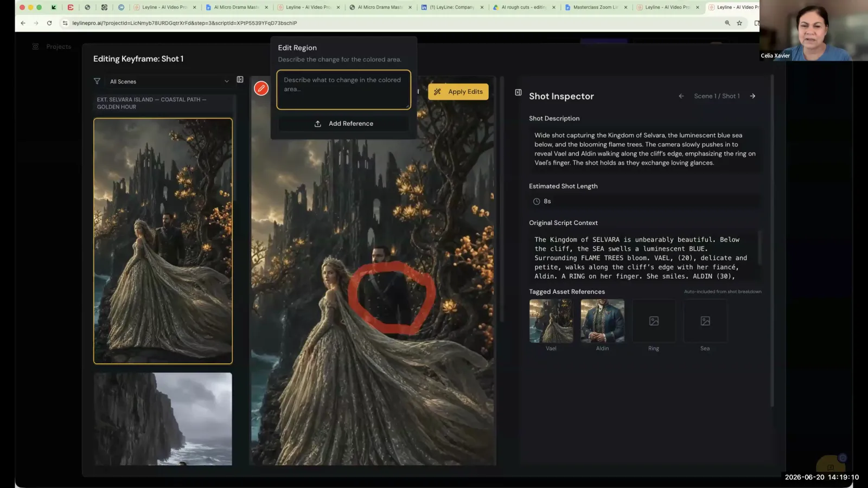Image resolution: width=868 pixels, height=488 pixels.
Task: Click the magic wand icon on Apply Edits
Action: pyautogui.click(x=437, y=92)
